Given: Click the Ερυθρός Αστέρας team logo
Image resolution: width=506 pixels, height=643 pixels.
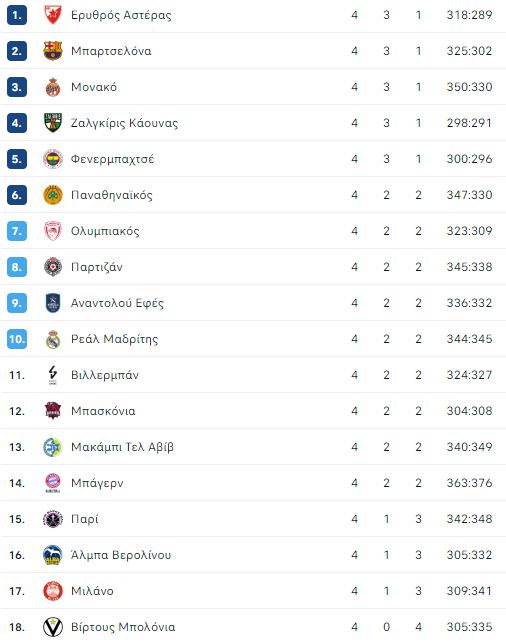Looking at the screenshot, I should (53, 15).
